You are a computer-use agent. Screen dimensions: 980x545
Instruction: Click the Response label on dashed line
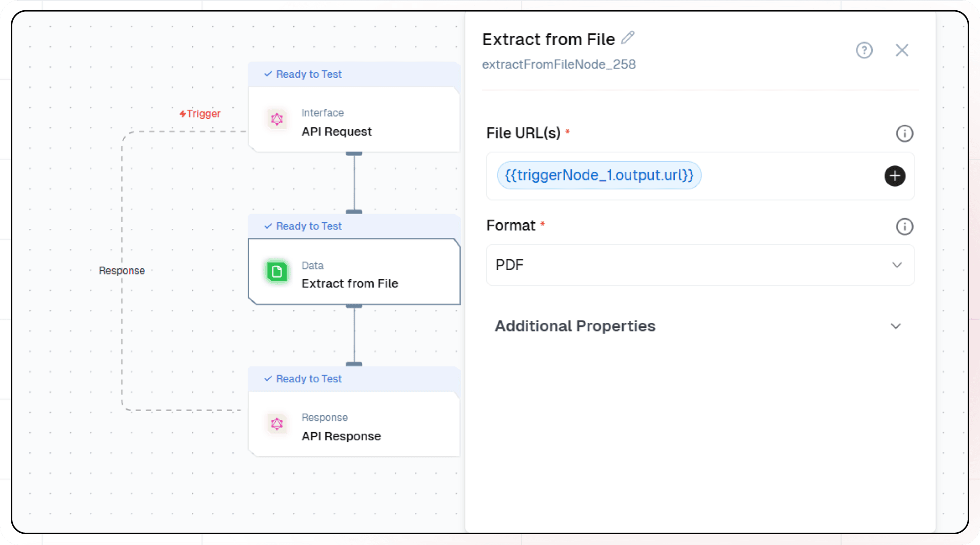pos(122,270)
